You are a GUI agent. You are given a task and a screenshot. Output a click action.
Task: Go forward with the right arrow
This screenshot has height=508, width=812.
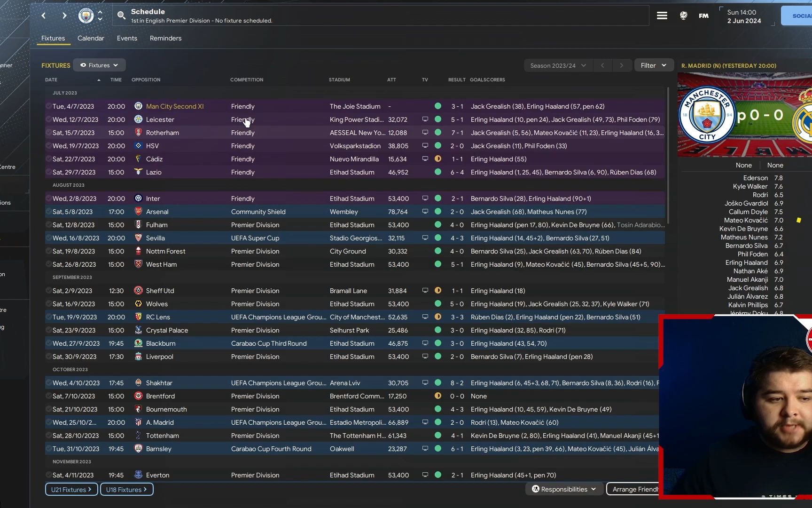click(x=64, y=16)
